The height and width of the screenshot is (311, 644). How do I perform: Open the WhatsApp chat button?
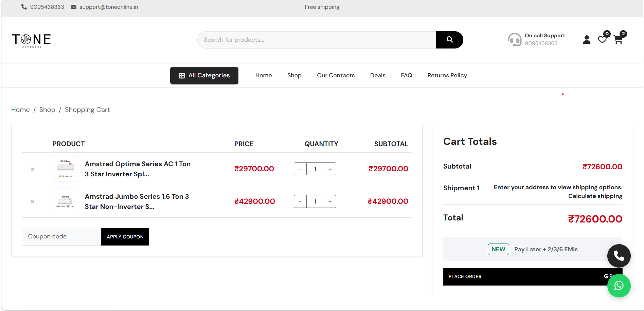(619, 286)
